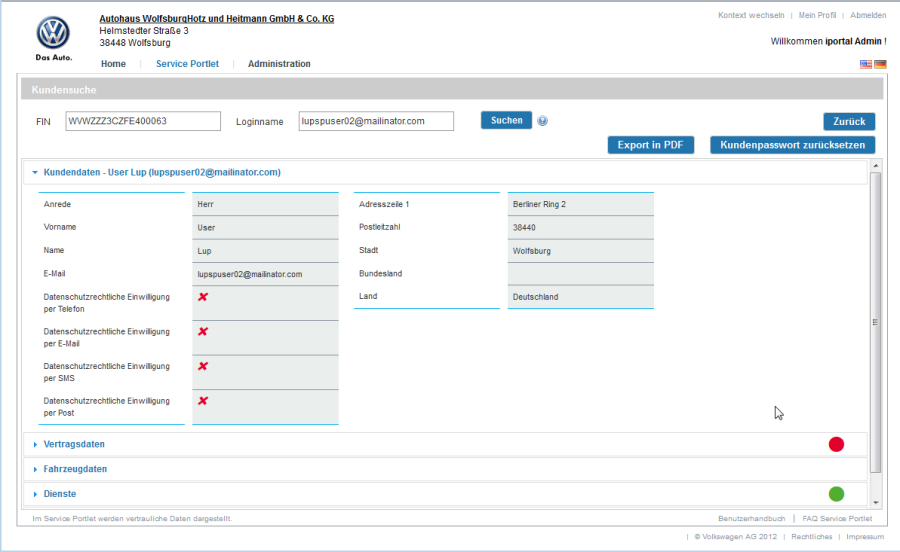900x552 pixels.
Task: Click the red X for Einwilligung per E-Mail
Action: coord(203,331)
